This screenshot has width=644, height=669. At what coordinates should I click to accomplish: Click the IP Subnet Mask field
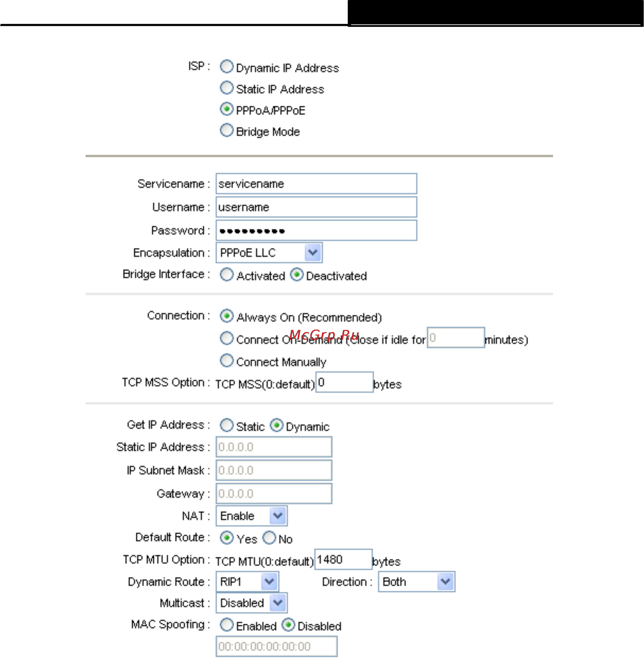click(x=274, y=470)
